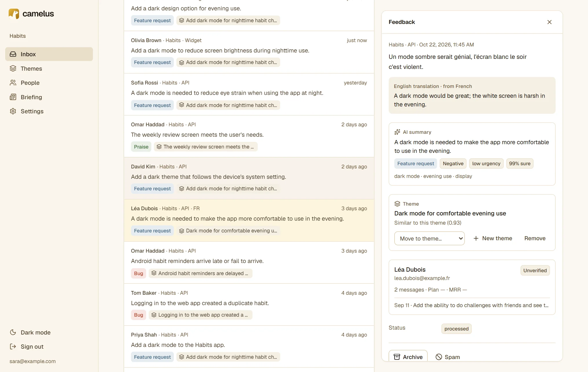Open the Inbox section
This screenshot has width=588, height=372.
click(x=49, y=54)
